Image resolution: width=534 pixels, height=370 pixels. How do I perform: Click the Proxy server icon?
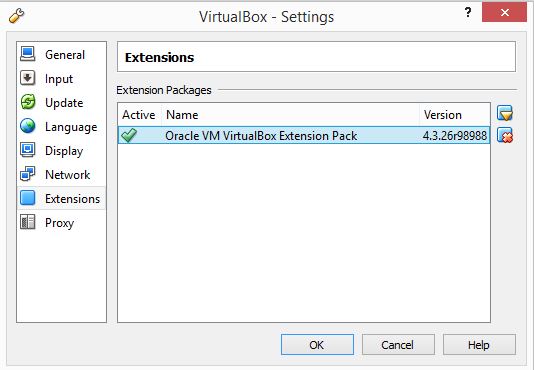pyautogui.click(x=28, y=222)
